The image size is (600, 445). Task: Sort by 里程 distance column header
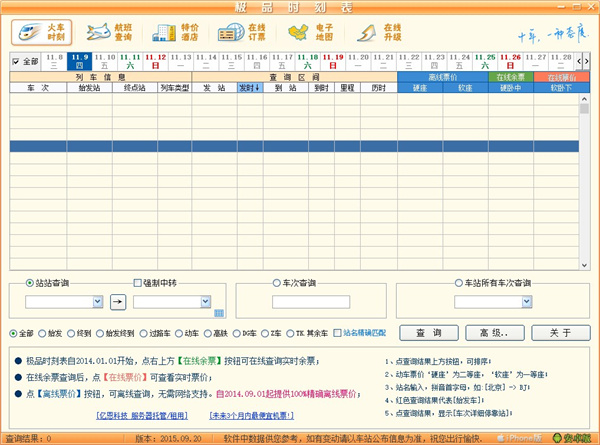pyautogui.click(x=347, y=88)
